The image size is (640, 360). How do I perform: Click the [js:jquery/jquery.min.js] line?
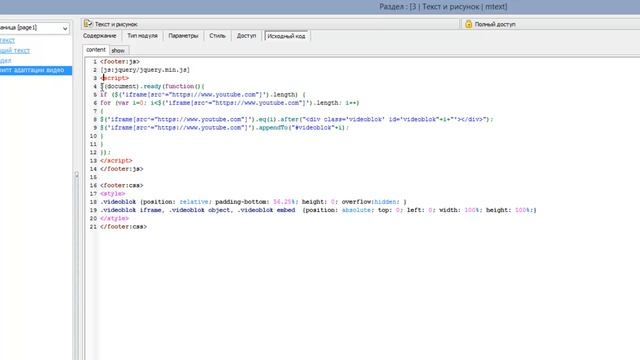pyautogui.click(x=145, y=70)
